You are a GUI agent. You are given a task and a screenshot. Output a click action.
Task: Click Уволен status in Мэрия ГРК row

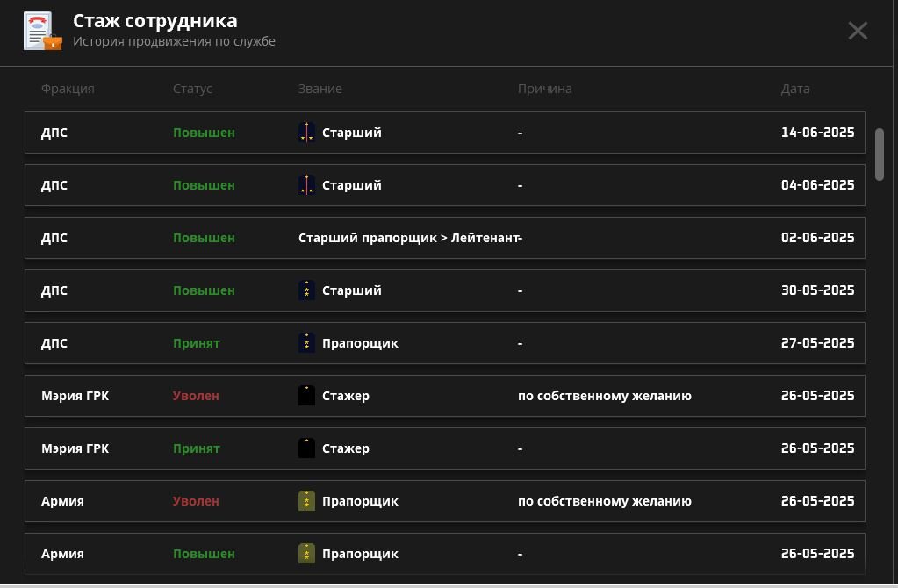(x=196, y=396)
